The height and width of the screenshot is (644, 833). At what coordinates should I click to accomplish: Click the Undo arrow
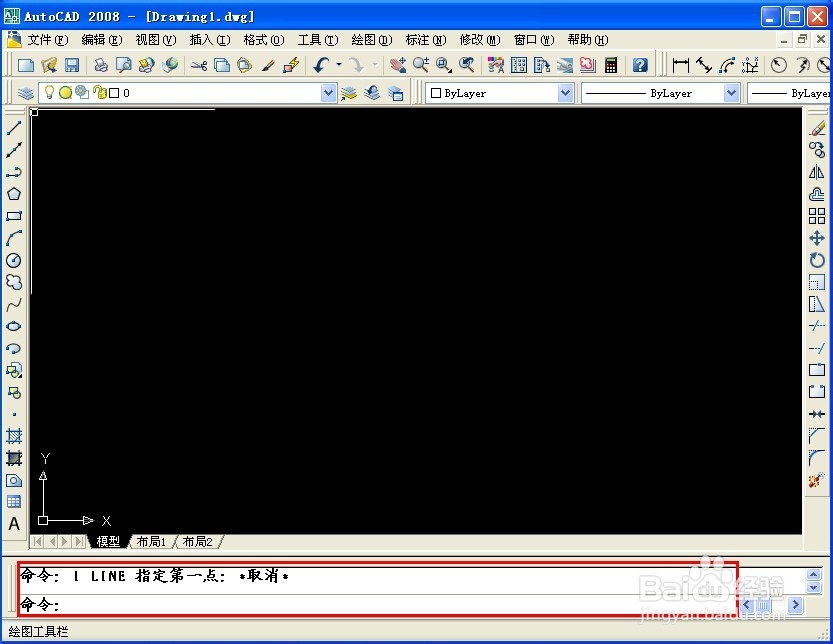321,65
